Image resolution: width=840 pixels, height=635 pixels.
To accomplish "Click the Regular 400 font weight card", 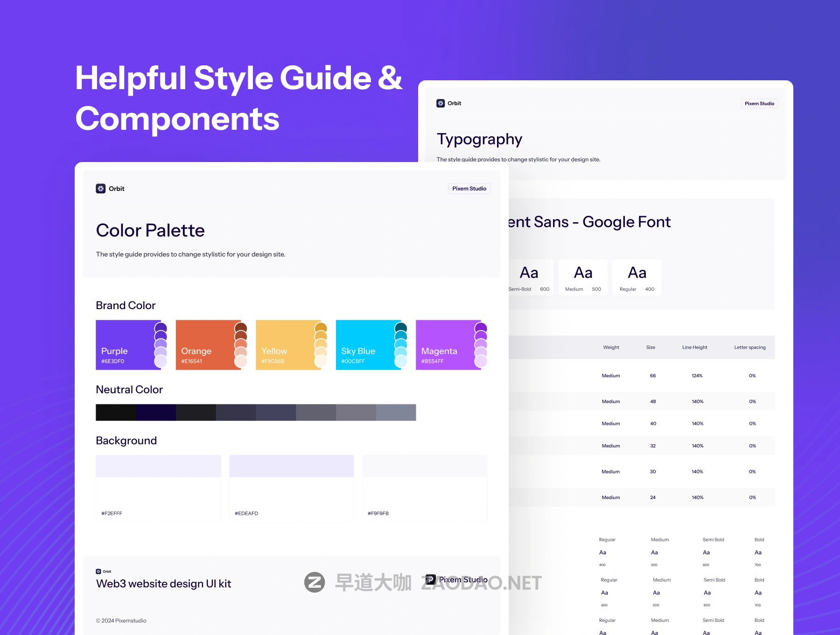I will [x=637, y=277].
